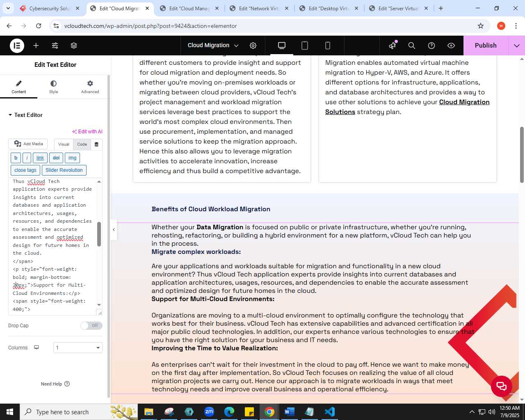Screen dimensions: 525x420
Task: Open Visual Studio Code from taskbar
Action: point(330,412)
